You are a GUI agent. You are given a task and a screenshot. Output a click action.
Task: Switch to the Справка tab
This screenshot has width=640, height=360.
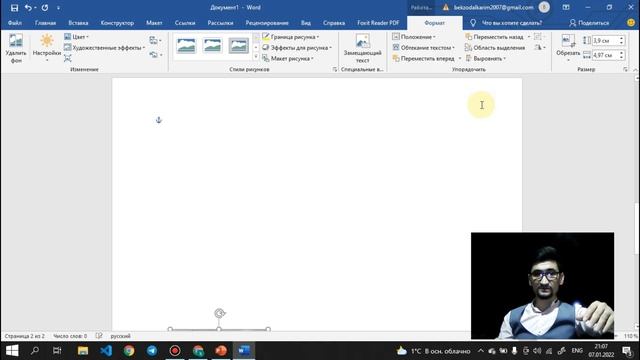(x=334, y=23)
